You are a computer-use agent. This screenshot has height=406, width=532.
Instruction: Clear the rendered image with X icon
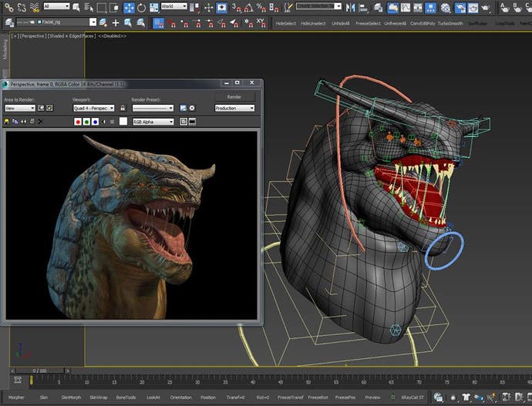pos(40,121)
